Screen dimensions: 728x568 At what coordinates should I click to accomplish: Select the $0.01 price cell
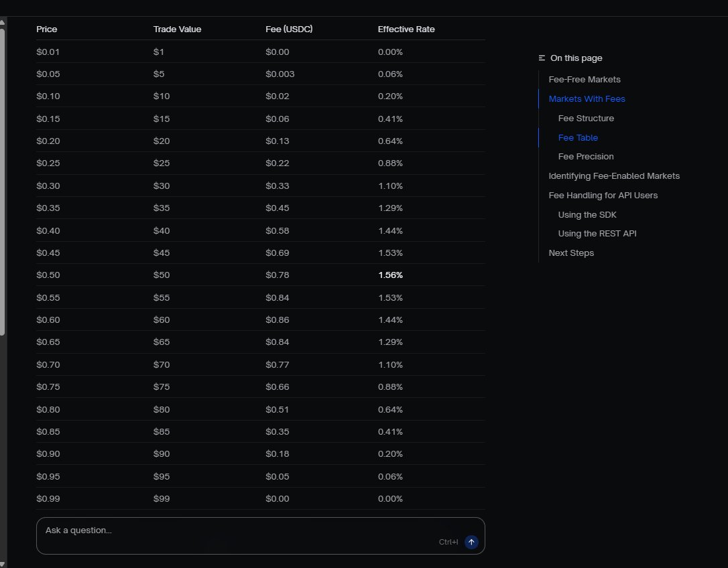point(48,52)
